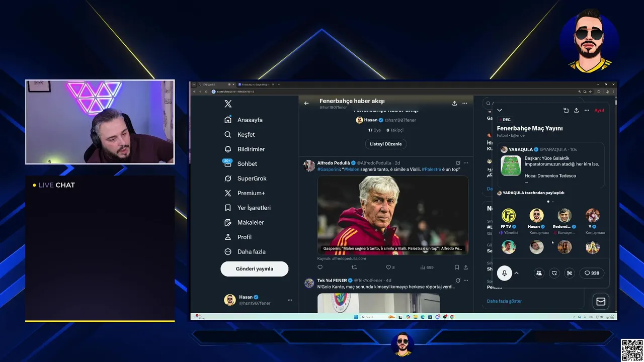Screen dimensions: 644x362
Task: Select FF TV host avatar
Action: pos(509,216)
